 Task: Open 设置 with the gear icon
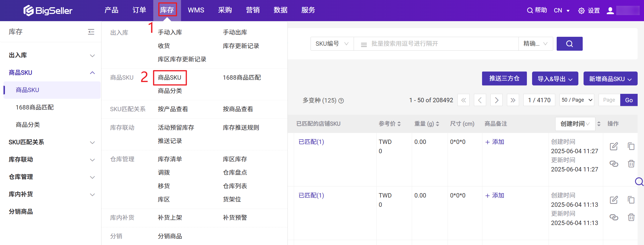click(x=581, y=11)
